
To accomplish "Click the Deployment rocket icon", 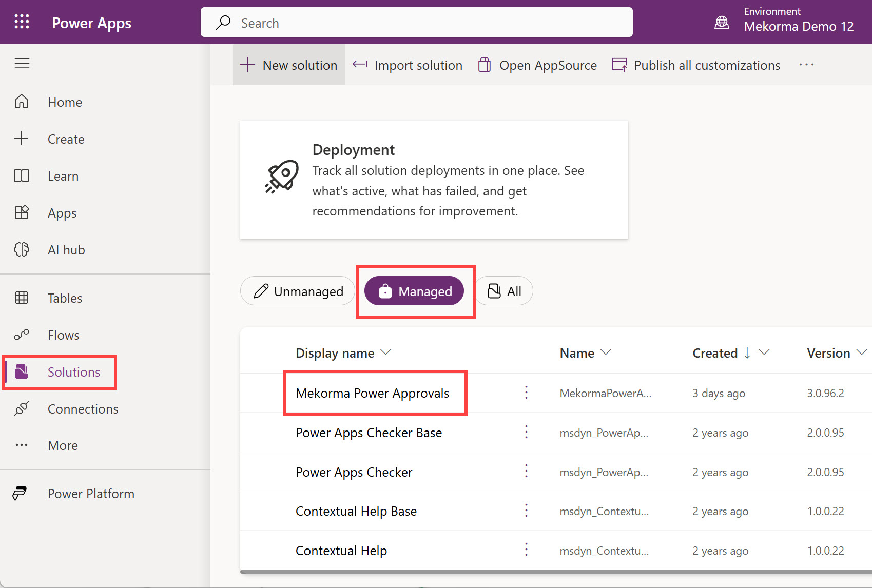I will coord(282,177).
